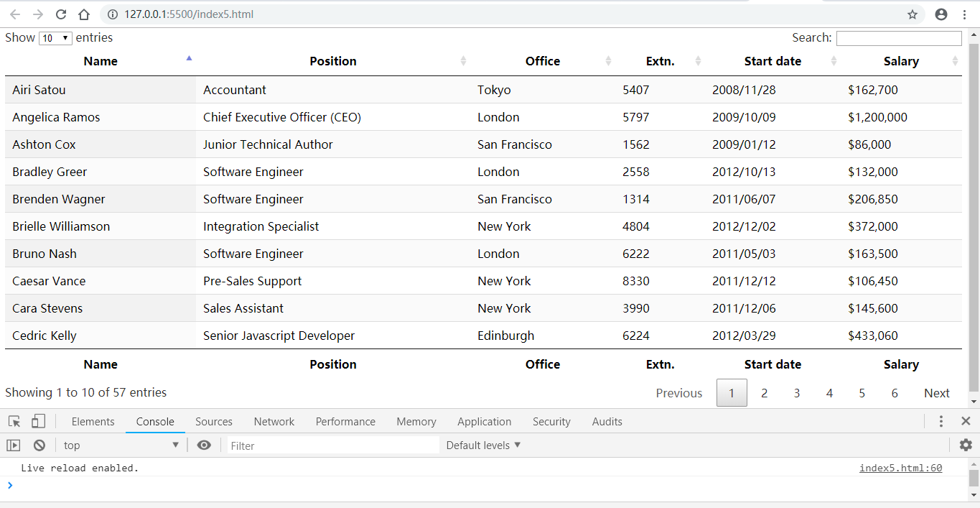Switch to the Network tab
This screenshot has height=508, width=980.
pos(274,421)
